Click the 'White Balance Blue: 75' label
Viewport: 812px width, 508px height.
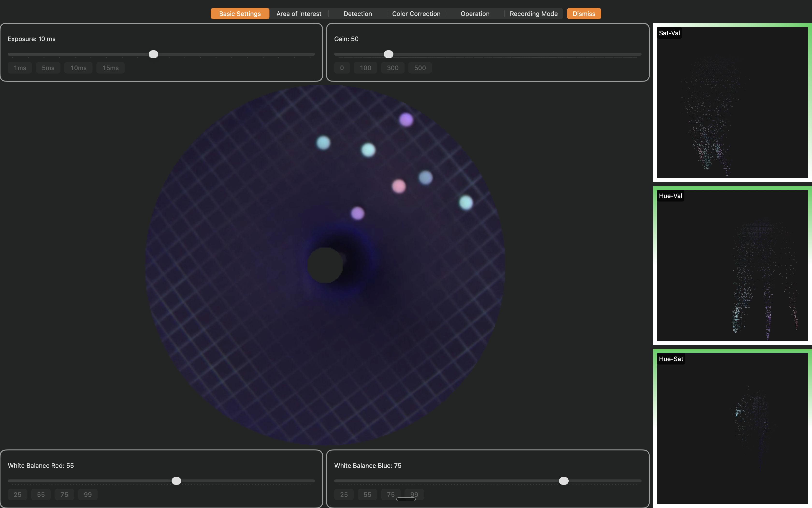click(x=368, y=466)
